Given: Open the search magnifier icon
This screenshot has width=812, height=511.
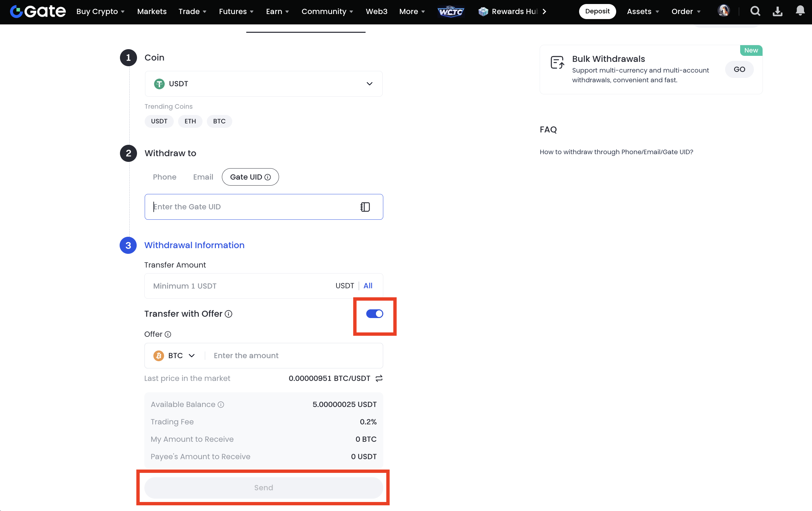Looking at the screenshot, I should point(755,11).
